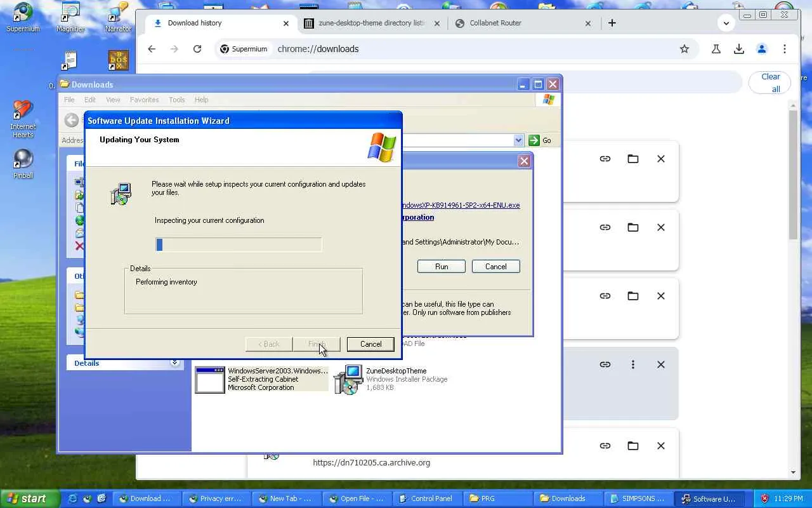Launch Internet Explorer from quick launch
This screenshot has width=812, height=508.
[72, 498]
